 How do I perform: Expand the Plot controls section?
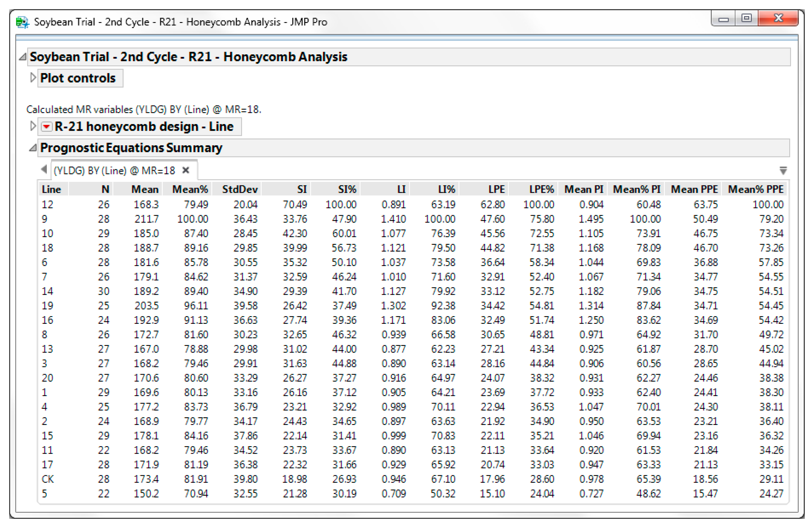coord(33,77)
